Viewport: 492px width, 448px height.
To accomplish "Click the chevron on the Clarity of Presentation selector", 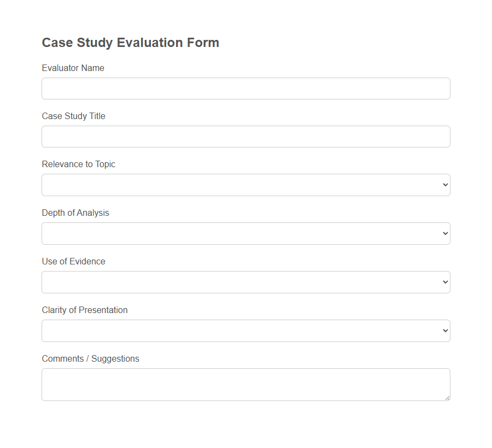I will click(x=444, y=331).
